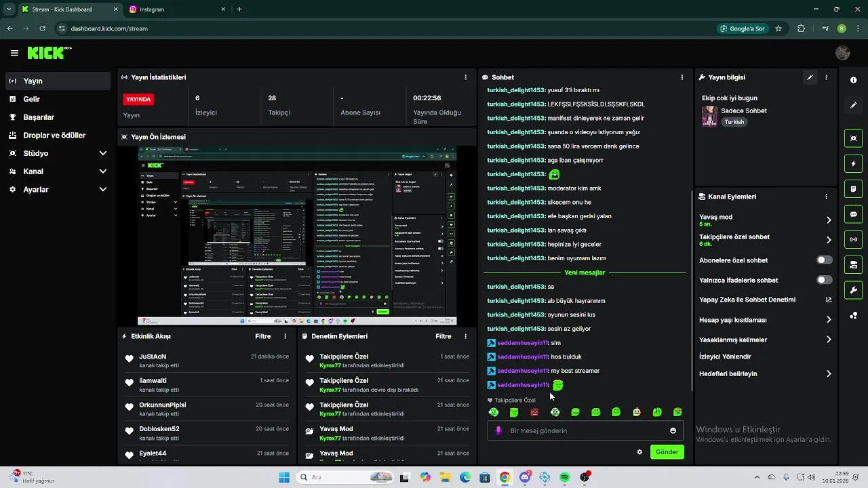Image resolution: width=868 pixels, height=488 pixels.
Task: Click the pencil icon in right rail
Action: [853, 105]
